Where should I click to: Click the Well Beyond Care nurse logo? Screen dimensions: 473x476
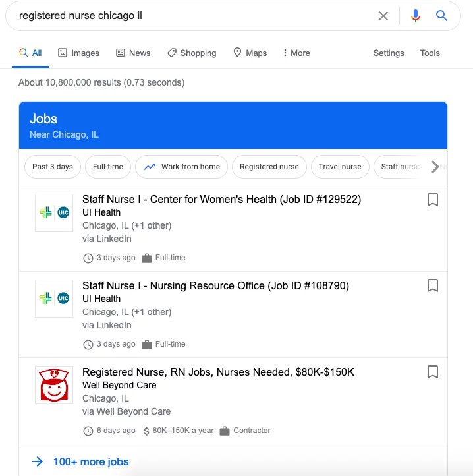click(x=54, y=385)
